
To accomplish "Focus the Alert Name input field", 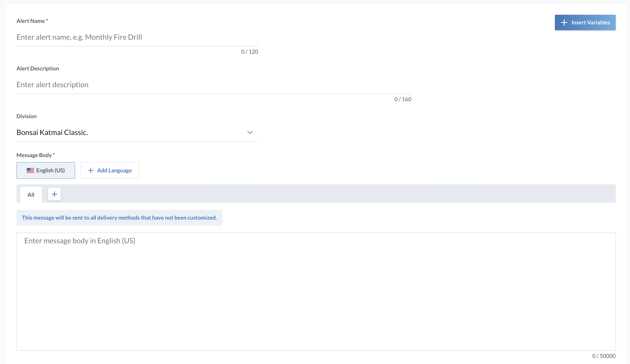I will (137, 37).
